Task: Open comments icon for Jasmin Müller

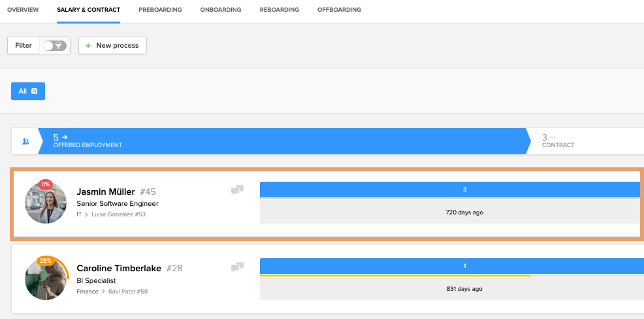Action: (237, 190)
